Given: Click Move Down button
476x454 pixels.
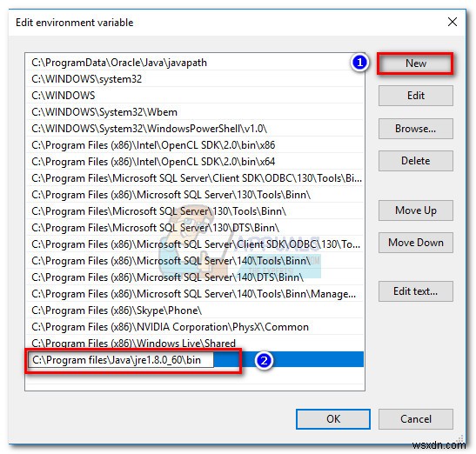Looking at the screenshot, I should 416,243.
